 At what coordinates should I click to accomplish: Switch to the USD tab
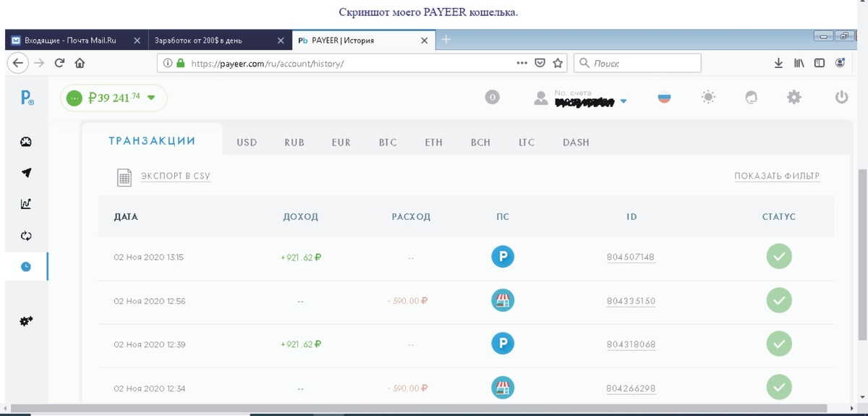pos(247,143)
